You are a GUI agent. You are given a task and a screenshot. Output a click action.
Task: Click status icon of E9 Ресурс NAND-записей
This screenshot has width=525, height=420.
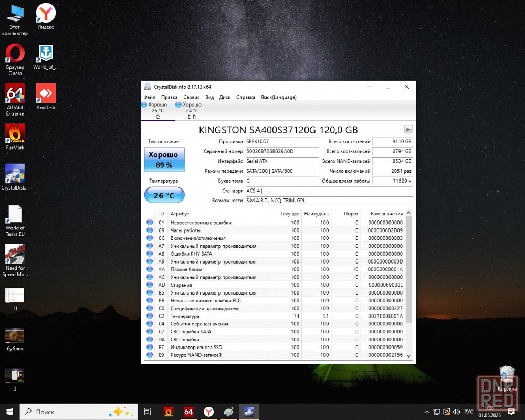pyautogui.click(x=150, y=355)
